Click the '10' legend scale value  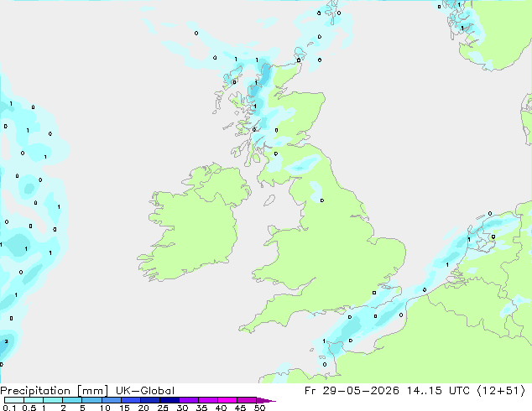(105, 408)
